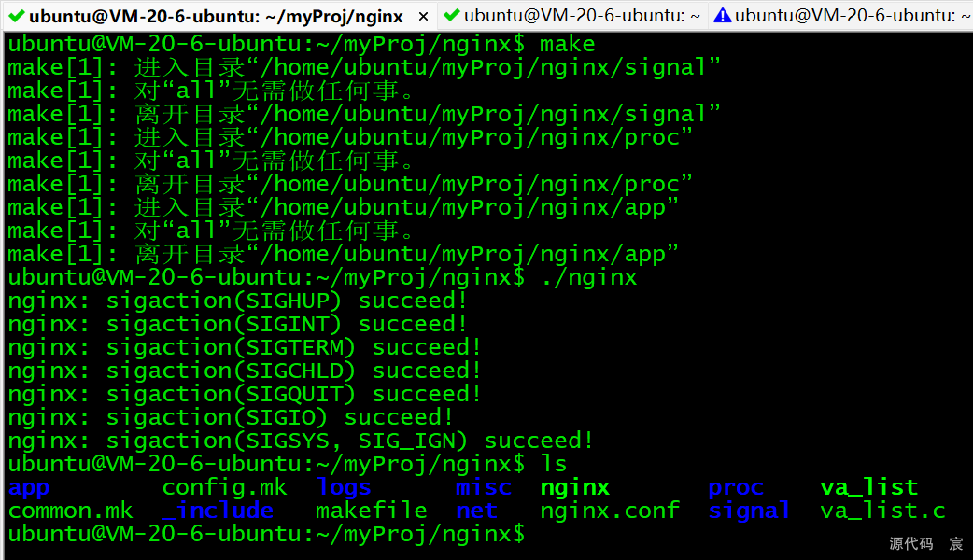Click the make line leaving /nginx/app directory
The height and width of the screenshot is (560, 973).
click(343, 254)
